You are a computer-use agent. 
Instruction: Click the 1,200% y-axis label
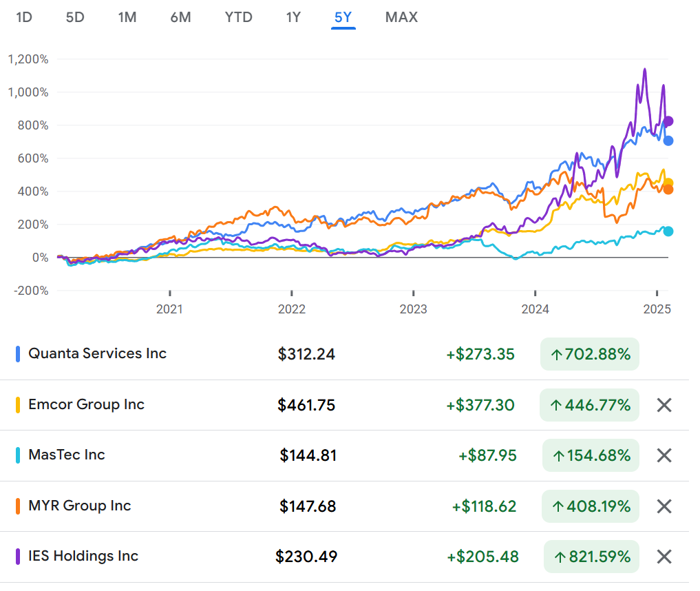click(28, 59)
